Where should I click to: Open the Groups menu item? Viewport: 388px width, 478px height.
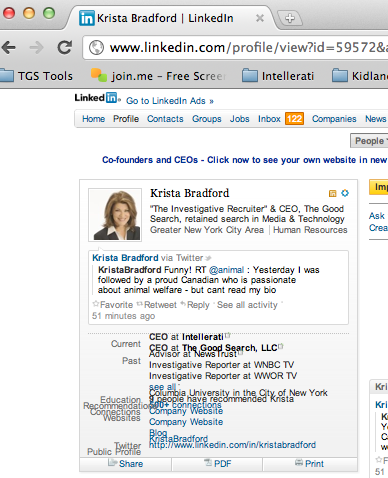click(207, 119)
